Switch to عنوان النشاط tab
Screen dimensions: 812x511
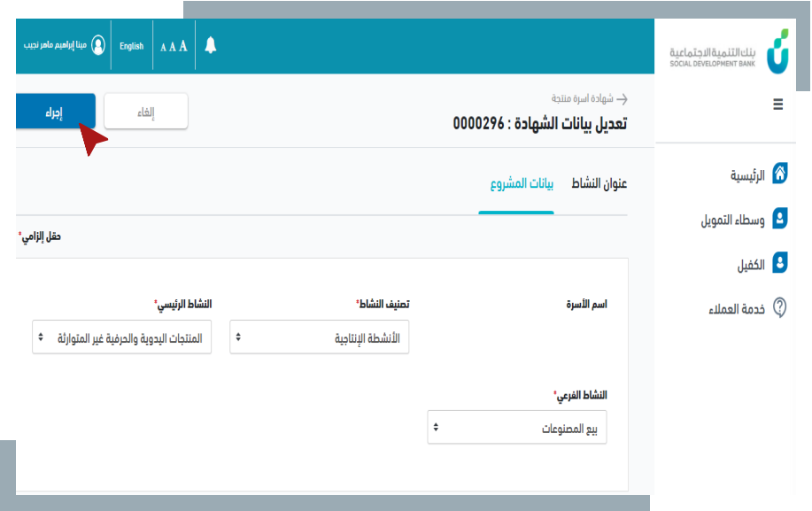(x=599, y=183)
